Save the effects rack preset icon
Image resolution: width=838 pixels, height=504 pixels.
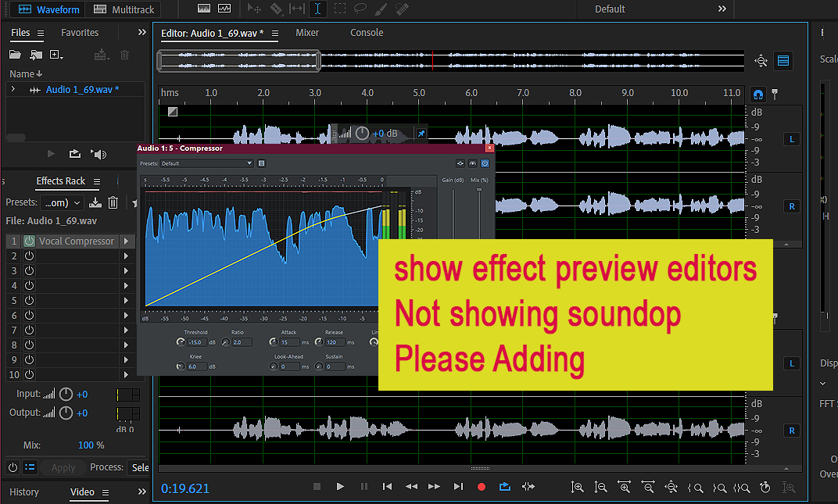coord(95,202)
